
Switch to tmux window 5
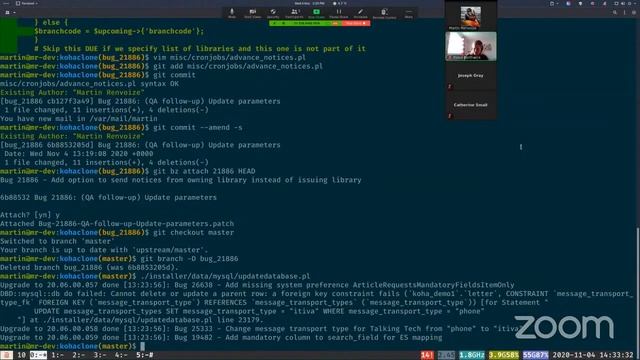pos(144,355)
